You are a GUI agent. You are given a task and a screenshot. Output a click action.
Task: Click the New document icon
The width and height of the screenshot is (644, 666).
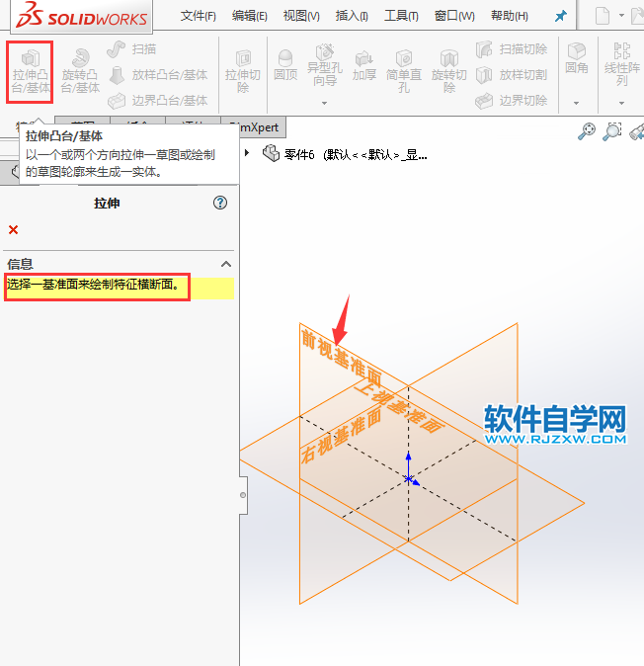pyautogui.click(x=602, y=16)
